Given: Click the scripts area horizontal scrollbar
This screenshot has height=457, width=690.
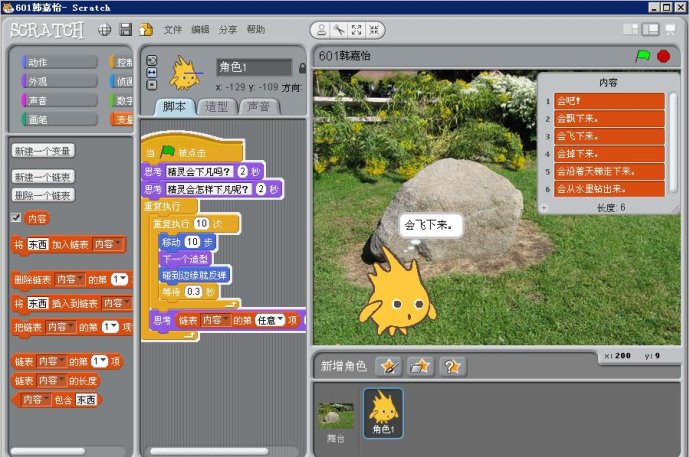Looking at the screenshot, I should pos(209,451).
